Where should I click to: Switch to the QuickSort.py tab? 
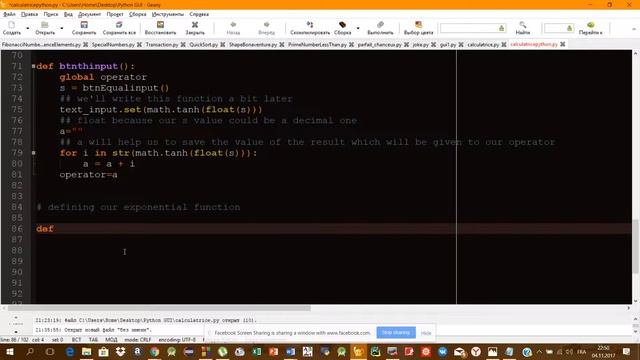203,44
